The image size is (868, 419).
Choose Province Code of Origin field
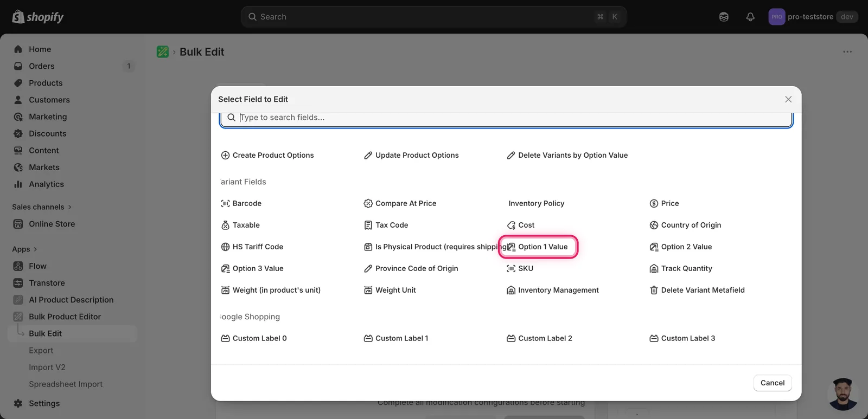pyautogui.click(x=411, y=268)
